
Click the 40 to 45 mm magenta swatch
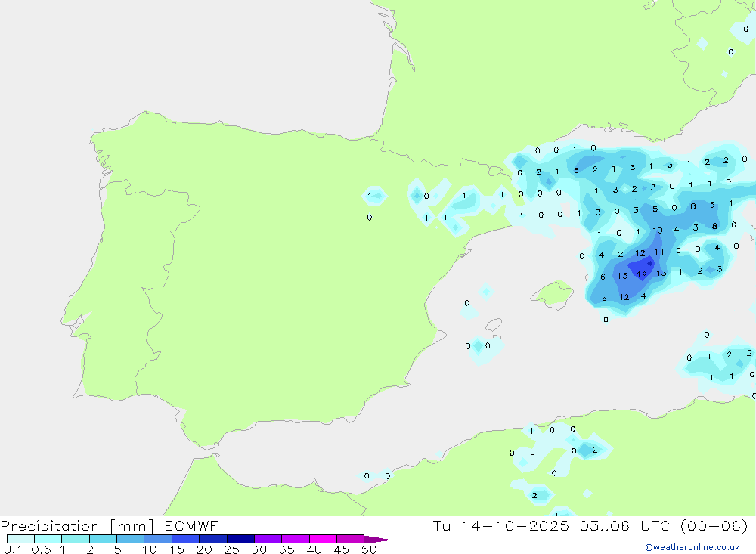coord(323,539)
